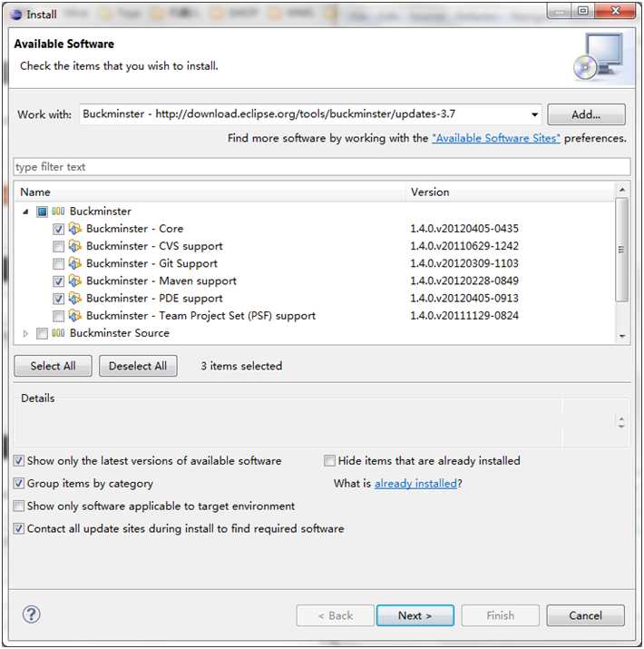Open the Available Software Sites preferences link
644x649 pixels.
coord(496,138)
